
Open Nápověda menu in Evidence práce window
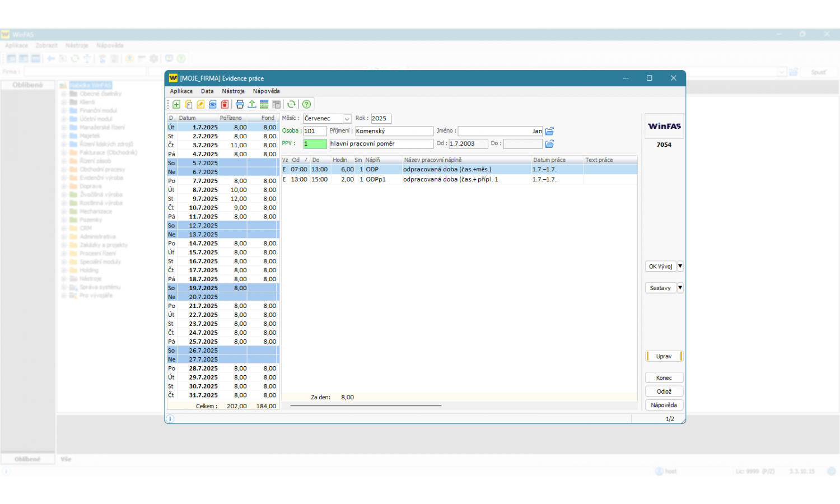267,91
